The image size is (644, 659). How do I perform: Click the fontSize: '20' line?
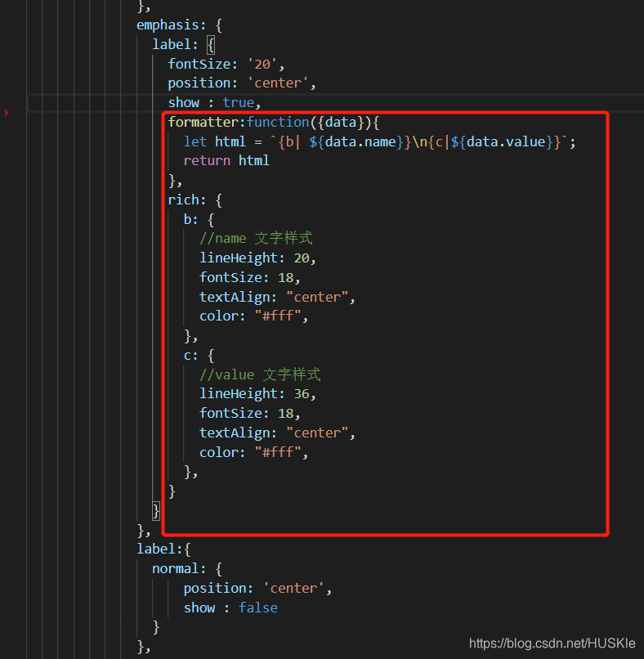coord(226,65)
